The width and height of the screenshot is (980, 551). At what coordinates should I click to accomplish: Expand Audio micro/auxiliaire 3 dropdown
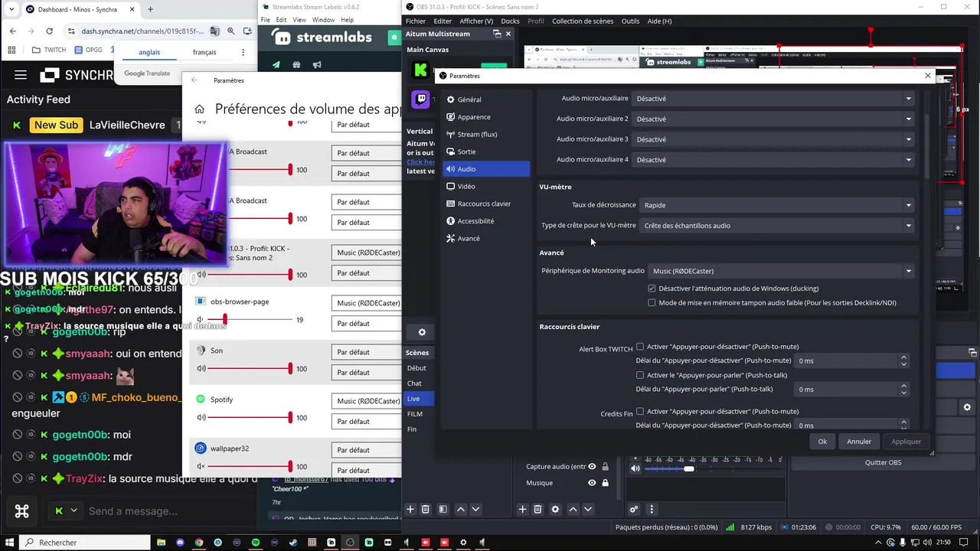pyautogui.click(x=774, y=139)
